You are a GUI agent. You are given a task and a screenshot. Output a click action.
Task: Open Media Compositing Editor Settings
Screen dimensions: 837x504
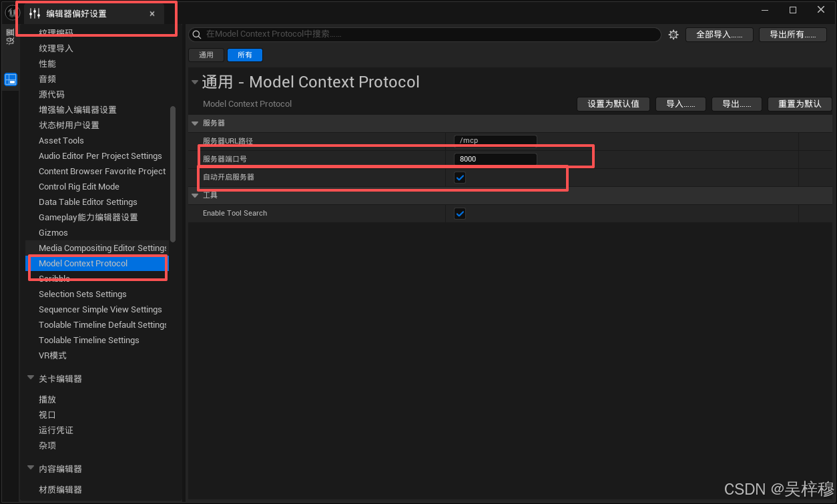coord(103,248)
